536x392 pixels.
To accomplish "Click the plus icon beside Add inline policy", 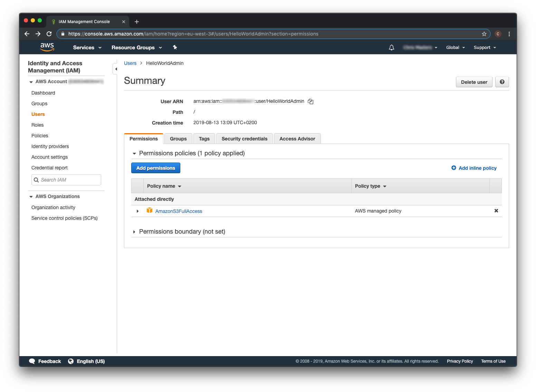I will (x=454, y=168).
